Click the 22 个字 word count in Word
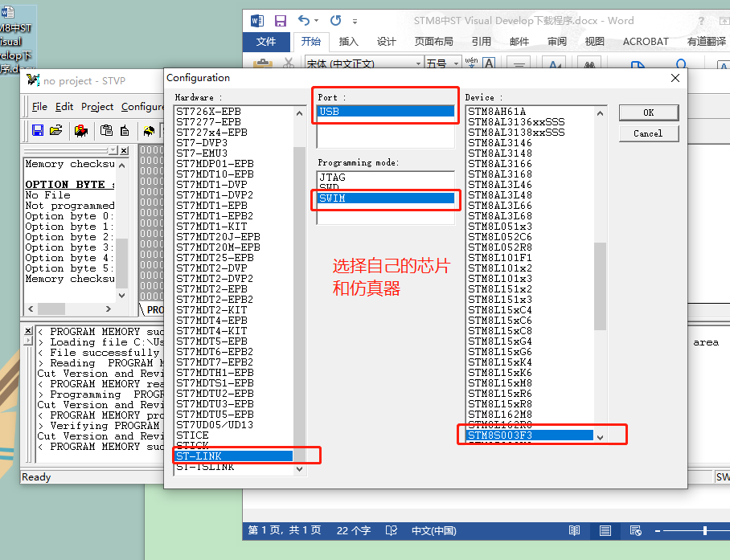The height and width of the screenshot is (560, 730). click(354, 531)
